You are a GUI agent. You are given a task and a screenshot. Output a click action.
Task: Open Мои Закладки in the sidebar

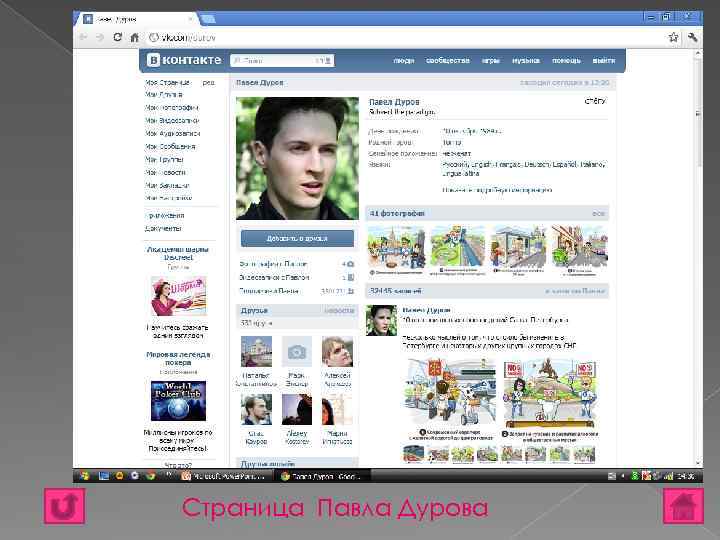pyautogui.click(x=167, y=186)
